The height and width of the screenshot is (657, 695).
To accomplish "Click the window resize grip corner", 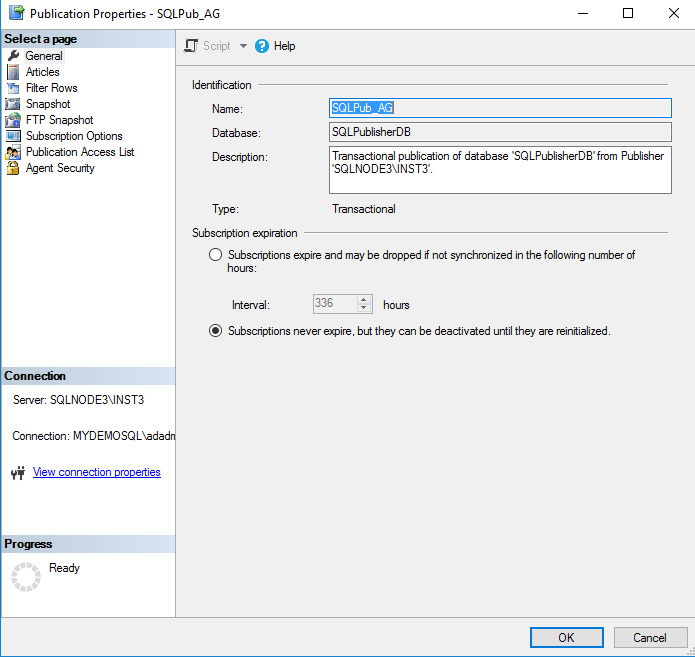I will pos(690,652).
